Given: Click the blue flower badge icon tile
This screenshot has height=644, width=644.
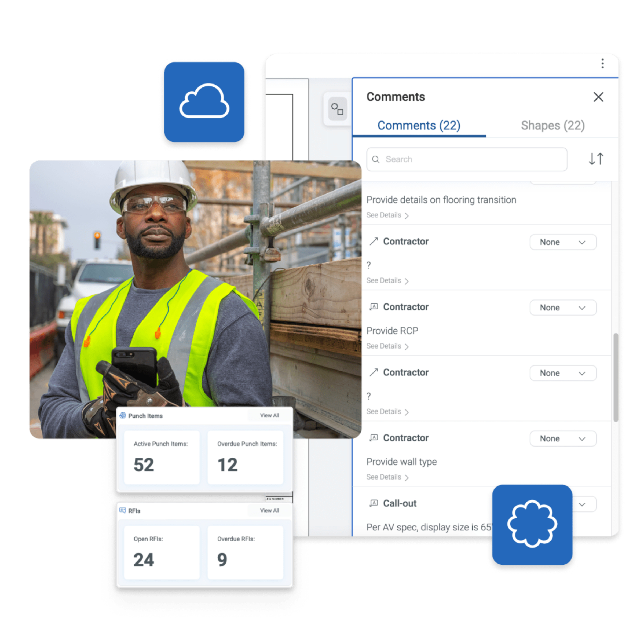Looking at the screenshot, I should coord(532,524).
